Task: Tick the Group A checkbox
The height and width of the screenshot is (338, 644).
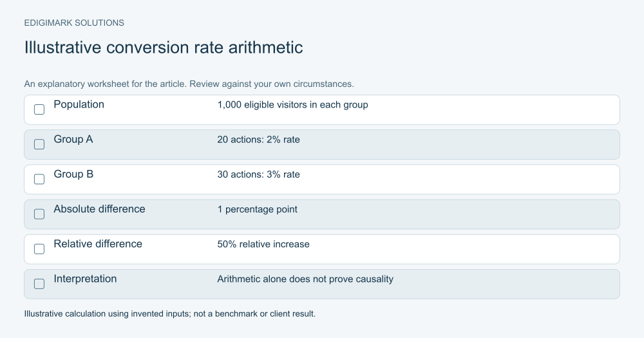Action: click(39, 144)
